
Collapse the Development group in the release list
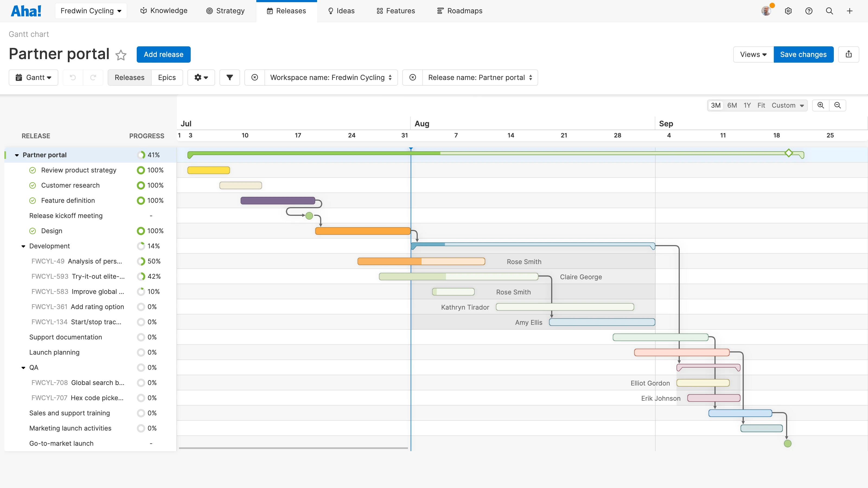click(23, 246)
